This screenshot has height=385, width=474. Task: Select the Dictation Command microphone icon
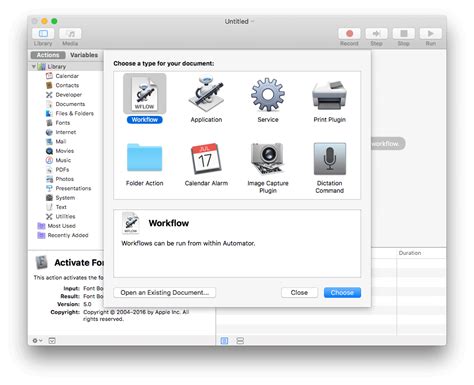point(329,159)
